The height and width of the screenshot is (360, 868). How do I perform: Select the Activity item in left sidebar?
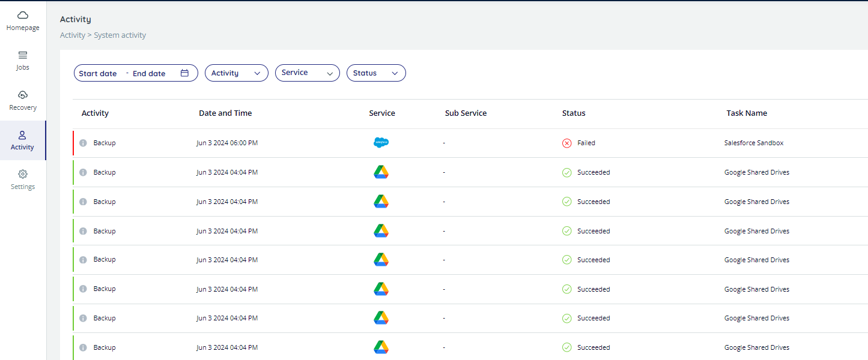23,140
